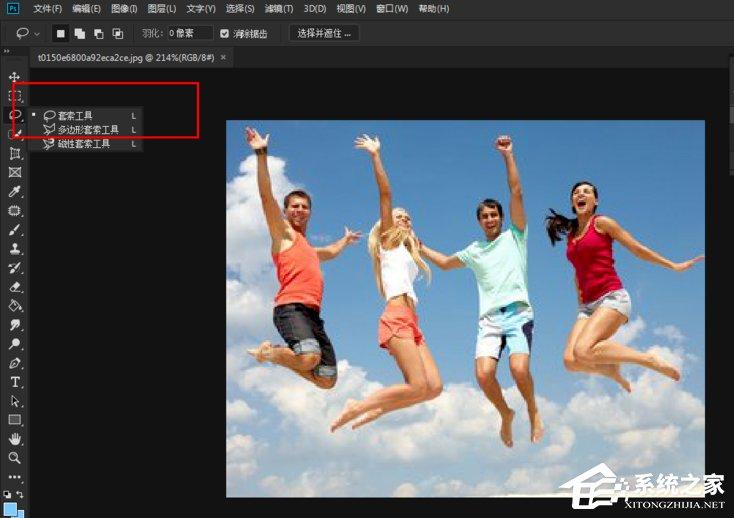Open the 窗口(W) menu
This screenshot has height=518, width=734.
point(392,8)
